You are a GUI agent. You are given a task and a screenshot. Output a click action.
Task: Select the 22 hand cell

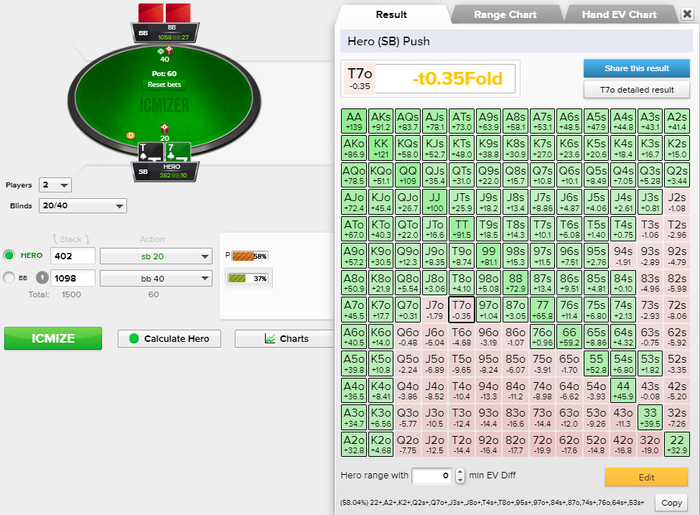(x=677, y=444)
